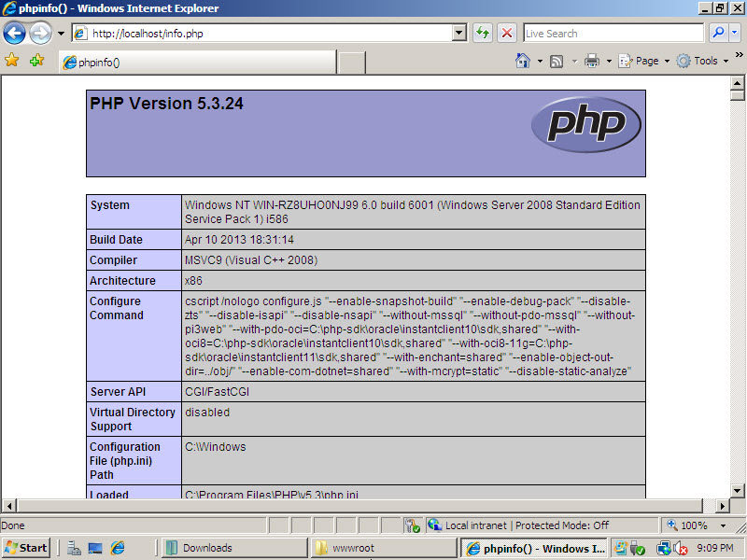Click the 'x86' Architecture value
This screenshot has width=747, height=560.
coord(193,281)
